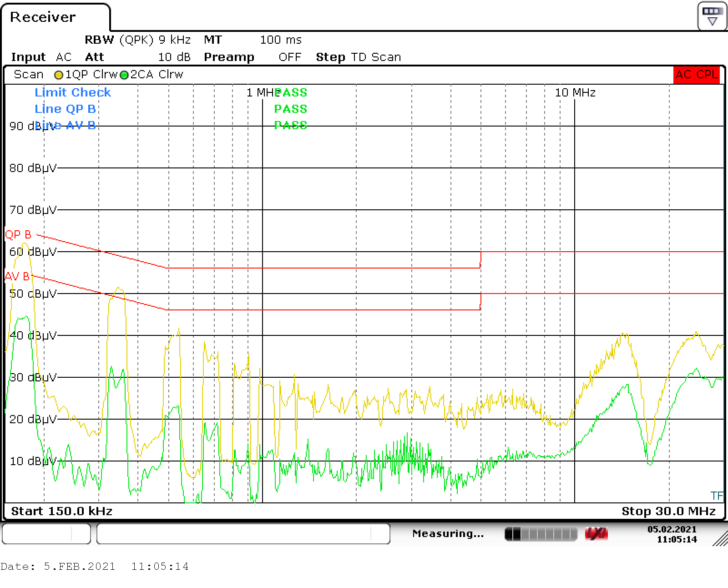Click the RBW (QPK) 9 kHz setting
This screenshot has height=588, width=728.
(x=137, y=40)
